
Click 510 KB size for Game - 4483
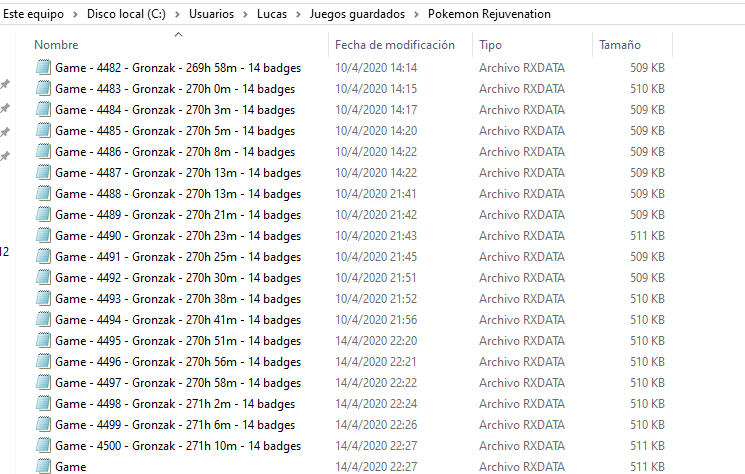point(647,89)
